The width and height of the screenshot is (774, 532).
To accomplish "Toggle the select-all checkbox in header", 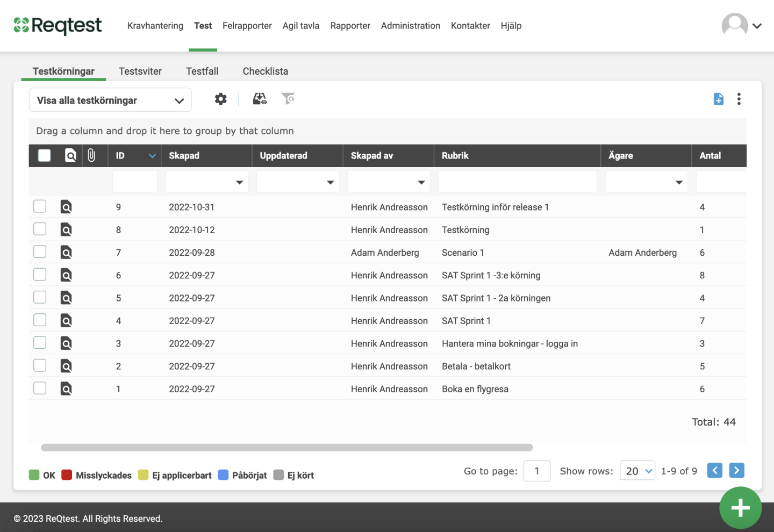I will 45,156.
